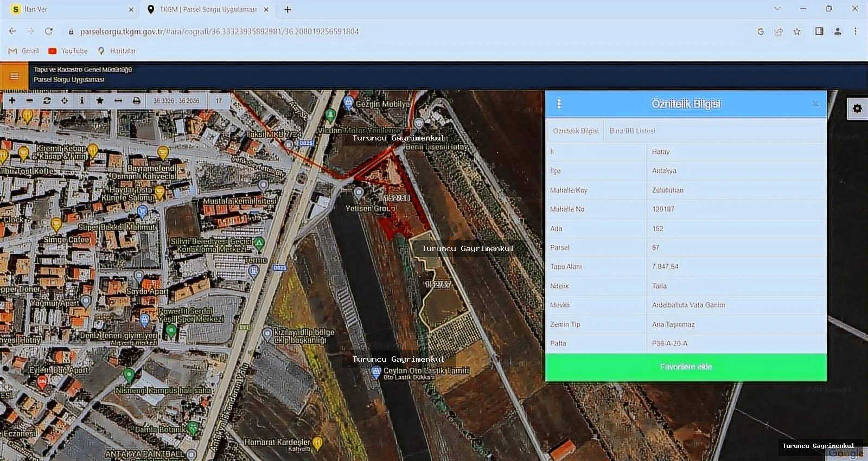Print the map via printer icon
Image resolution: width=868 pixels, height=461 pixels.
(136, 101)
